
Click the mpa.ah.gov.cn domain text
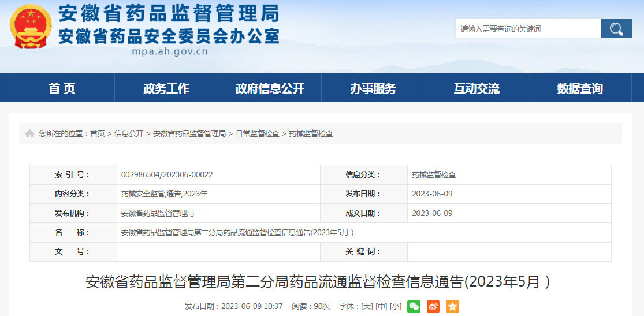tap(170, 51)
